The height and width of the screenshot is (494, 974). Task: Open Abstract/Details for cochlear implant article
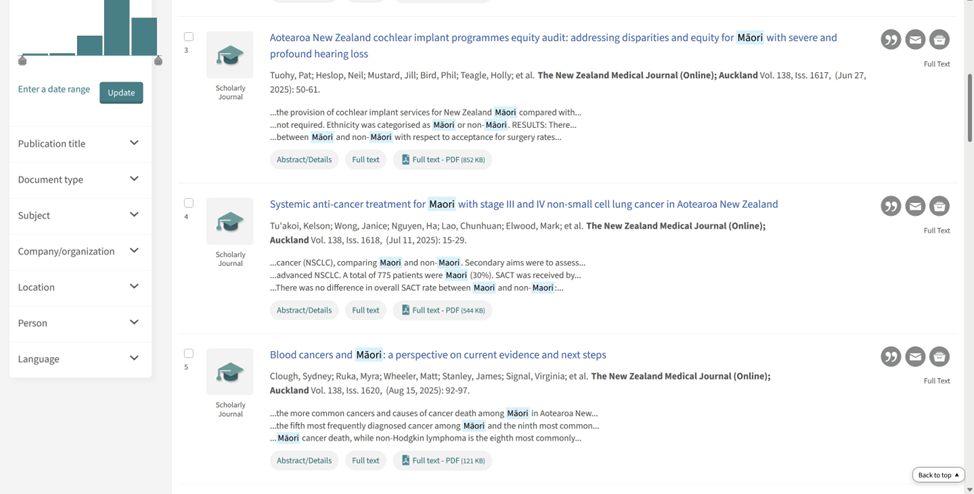coord(304,160)
